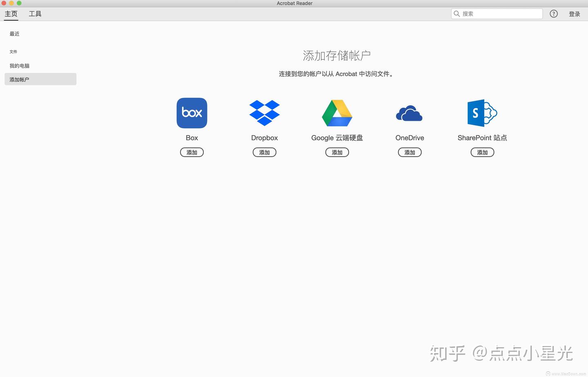The width and height of the screenshot is (588, 377).
Task: Select the Box cloud storage icon
Action: pyautogui.click(x=192, y=113)
